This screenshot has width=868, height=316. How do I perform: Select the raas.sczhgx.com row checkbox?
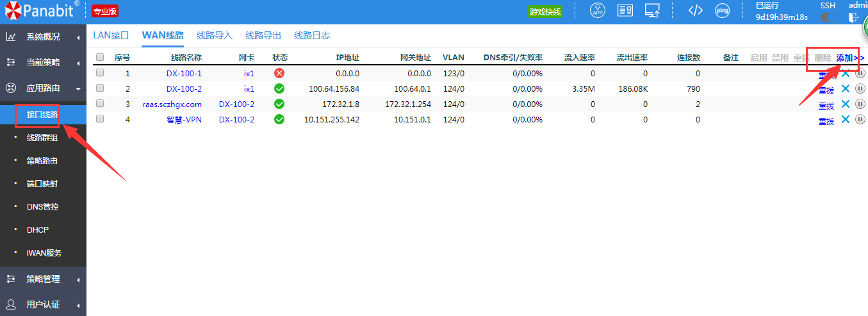coord(100,104)
